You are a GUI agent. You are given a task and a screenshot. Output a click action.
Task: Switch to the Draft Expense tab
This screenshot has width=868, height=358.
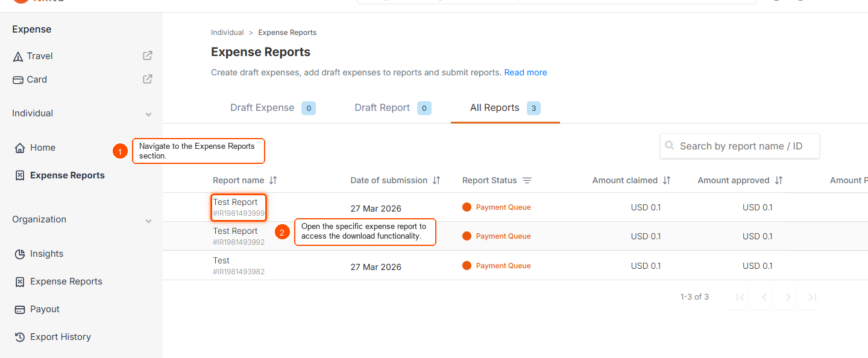pyautogui.click(x=272, y=108)
